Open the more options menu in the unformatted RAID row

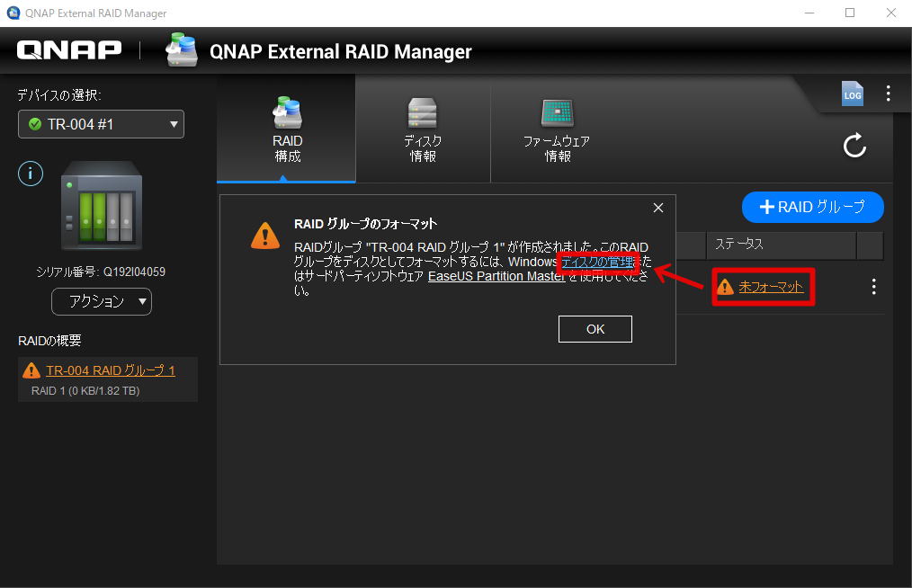pos(873,286)
